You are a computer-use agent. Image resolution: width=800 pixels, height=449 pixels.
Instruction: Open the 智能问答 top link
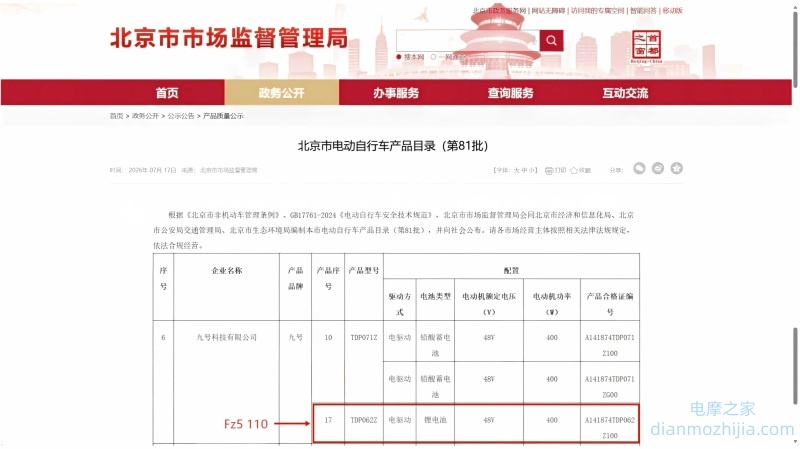(643, 11)
